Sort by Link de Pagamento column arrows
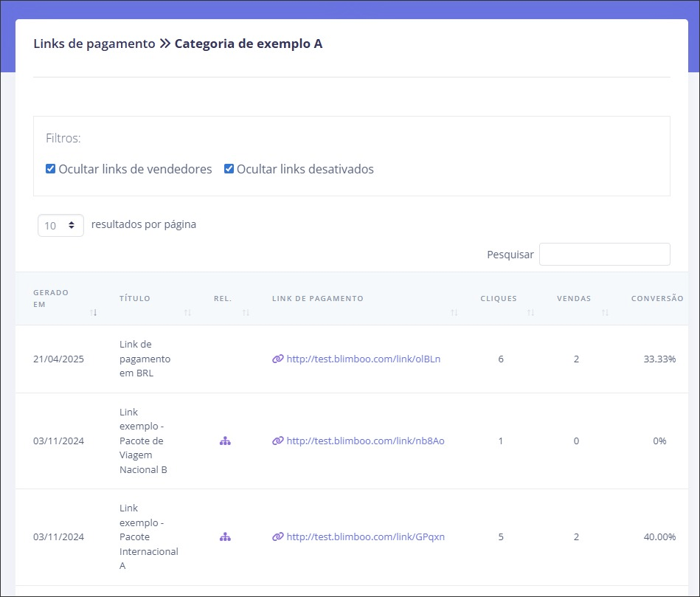Viewport: 700px width, 597px height. (454, 313)
